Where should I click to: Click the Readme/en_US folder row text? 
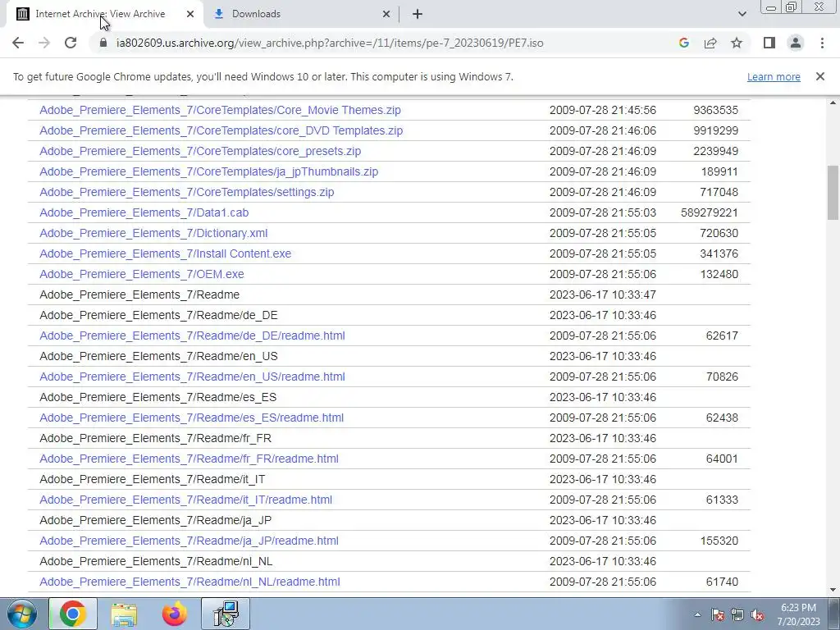tap(158, 356)
